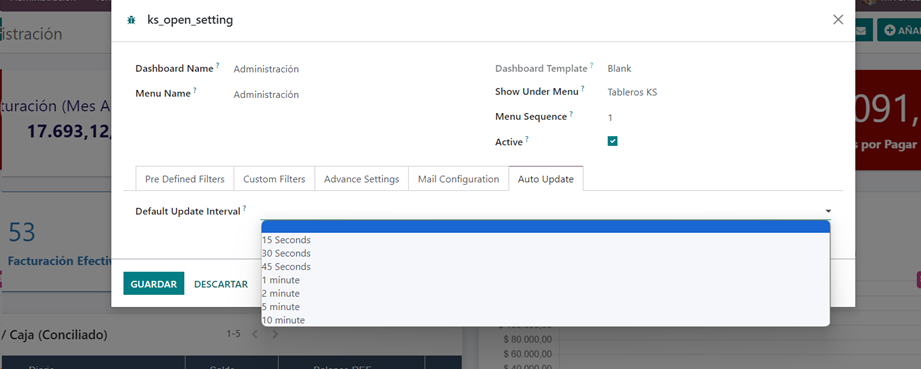921x369 pixels.
Task: Click the help mark beside Dashboard Template
Action: [591, 65]
